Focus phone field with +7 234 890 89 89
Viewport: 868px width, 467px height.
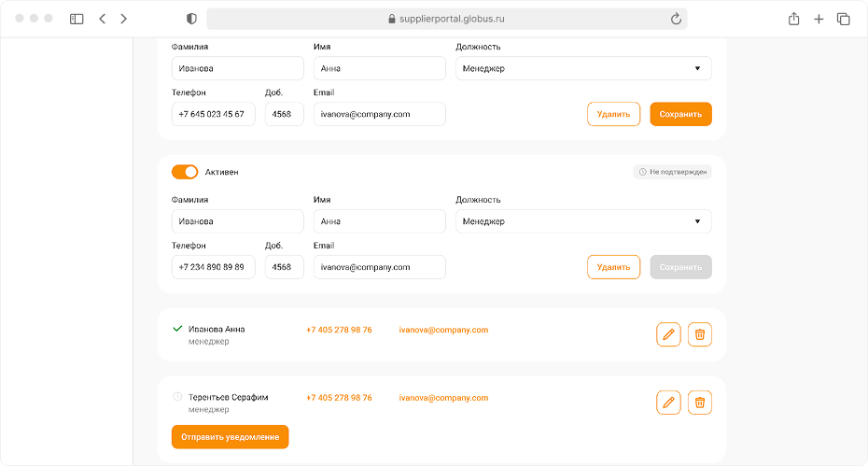213,267
